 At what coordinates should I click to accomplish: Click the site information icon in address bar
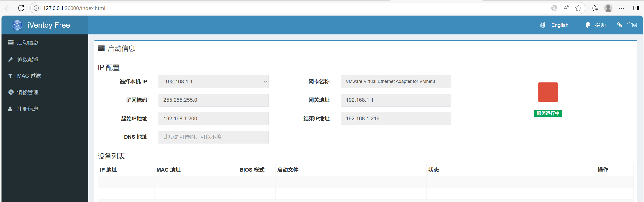(x=36, y=8)
